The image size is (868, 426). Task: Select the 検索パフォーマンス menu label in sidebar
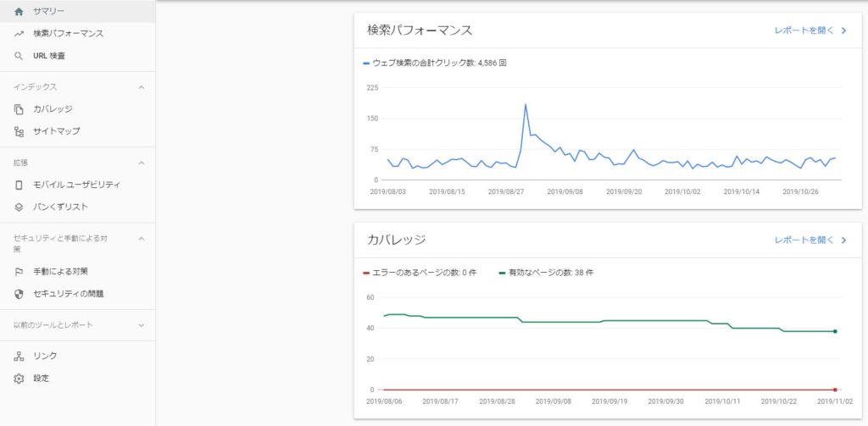68,34
